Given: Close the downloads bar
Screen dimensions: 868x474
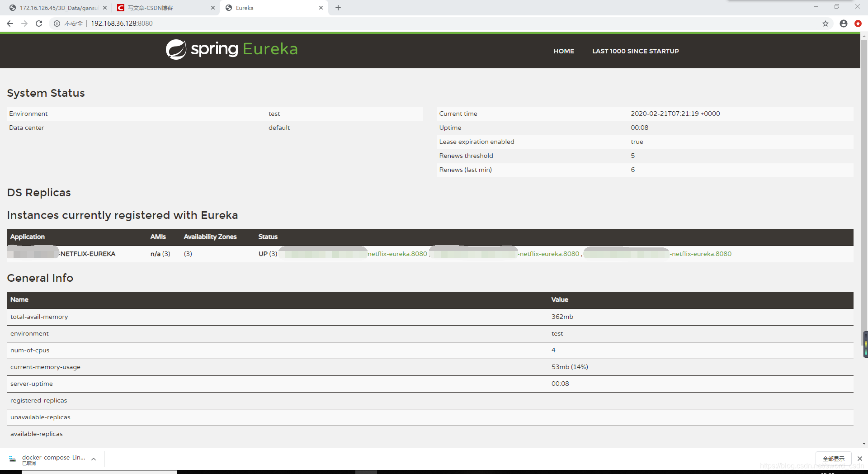Looking at the screenshot, I should pyautogui.click(x=860, y=459).
